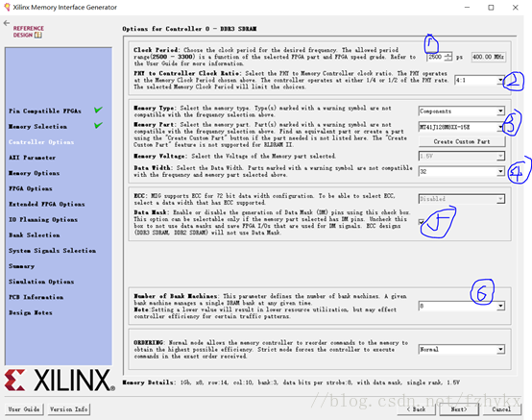Open the PHY to Controller Clock Ratio dropdown
The width and height of the screenshot is (532, 420).
click(x=479, y=81)
